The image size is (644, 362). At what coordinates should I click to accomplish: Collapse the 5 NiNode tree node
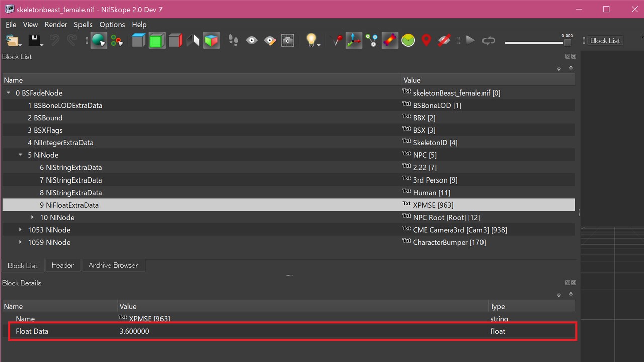[x=21, y=155]
